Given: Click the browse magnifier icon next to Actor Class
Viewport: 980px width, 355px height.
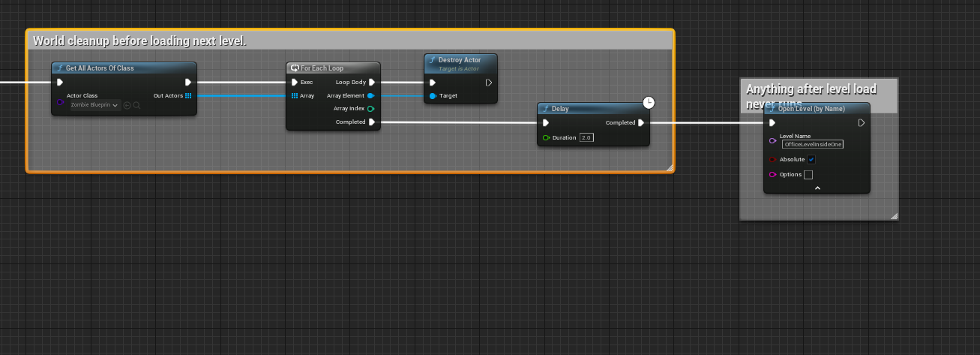Looking at the screenshot, I should [x=136, y=105].
